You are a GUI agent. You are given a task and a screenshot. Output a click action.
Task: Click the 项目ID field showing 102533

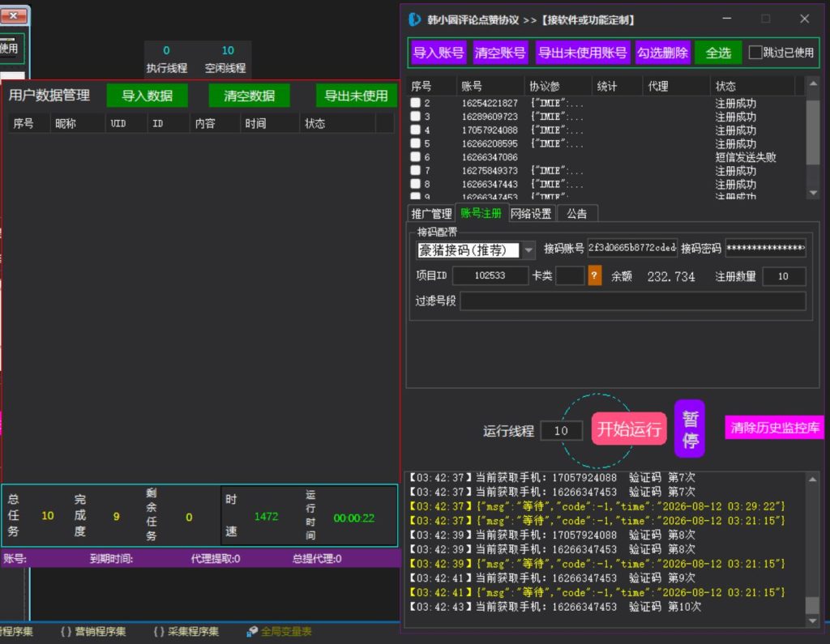pyautogui.click(x=490, y=275)
